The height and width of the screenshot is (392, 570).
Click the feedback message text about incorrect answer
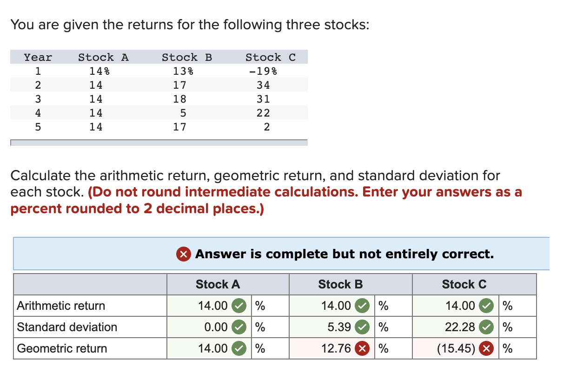click(344, 254)
